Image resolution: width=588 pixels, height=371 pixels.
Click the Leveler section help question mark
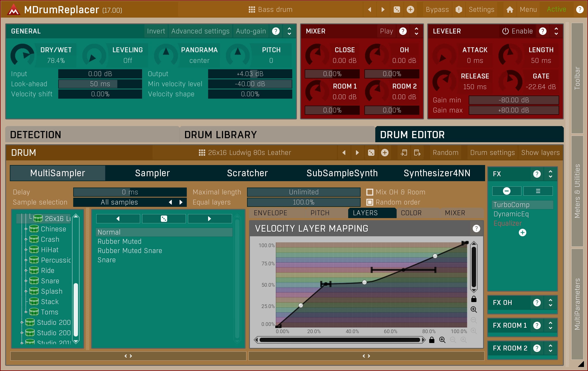[x=542, y=31]
